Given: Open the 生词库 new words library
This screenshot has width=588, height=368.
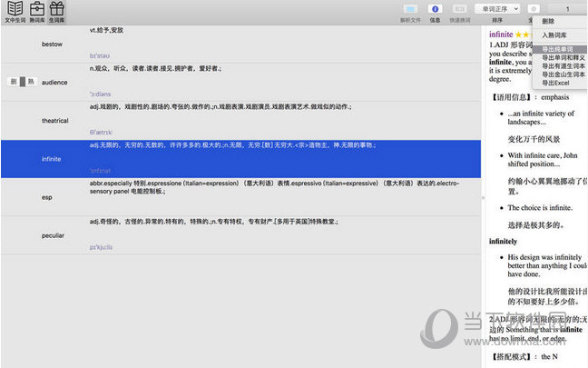Looking at the screenshot, I should pyautogui.click(x=56, y=10).
